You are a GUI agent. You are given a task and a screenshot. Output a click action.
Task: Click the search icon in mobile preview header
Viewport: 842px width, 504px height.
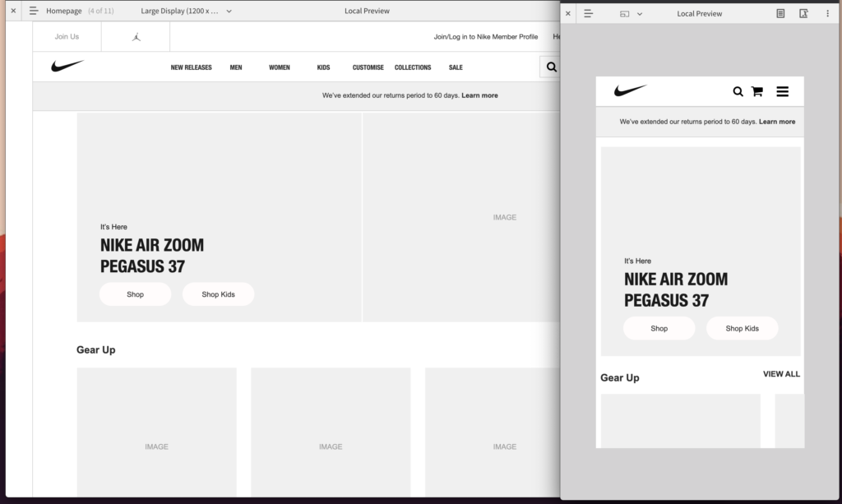pyautogui.click(x=738, y=92)
